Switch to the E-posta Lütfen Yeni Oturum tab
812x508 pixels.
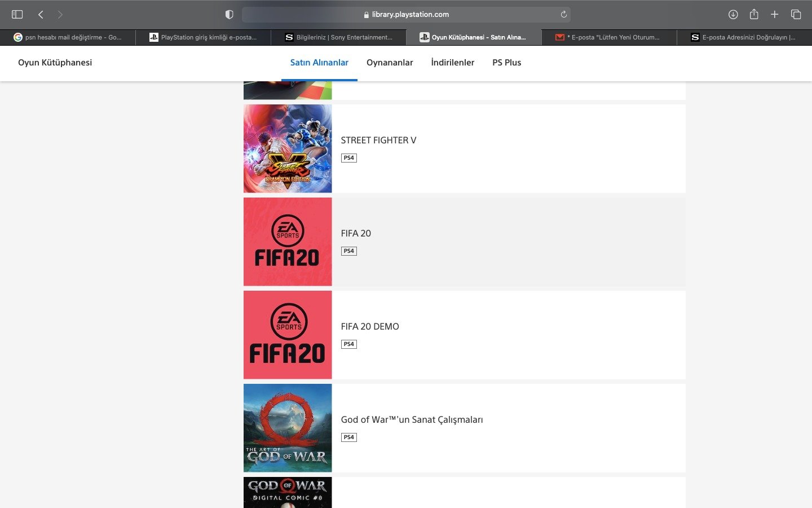[x=609, y=37]
